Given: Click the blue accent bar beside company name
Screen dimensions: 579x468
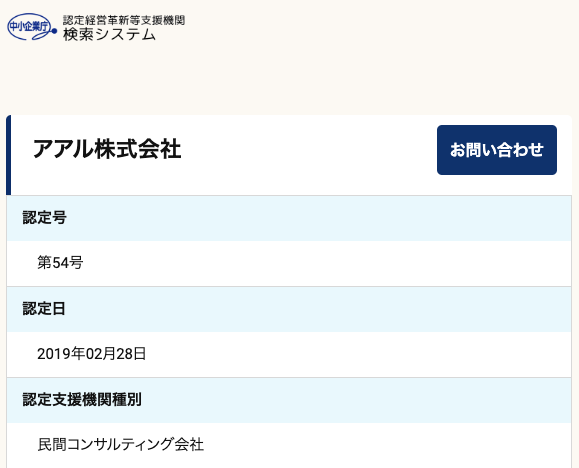Looking at the screenshot, I should (8, 155).
